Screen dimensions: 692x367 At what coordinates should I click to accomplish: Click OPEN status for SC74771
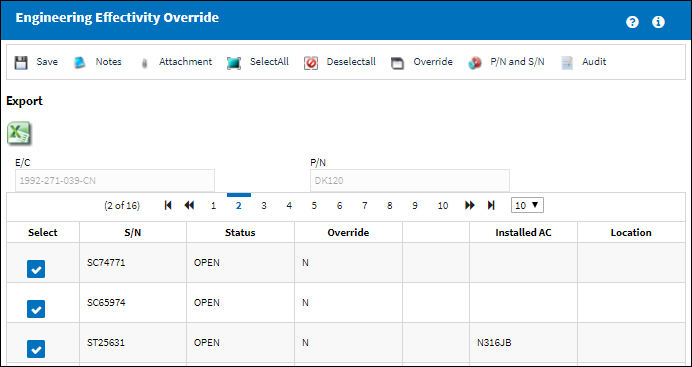(207, 263)
